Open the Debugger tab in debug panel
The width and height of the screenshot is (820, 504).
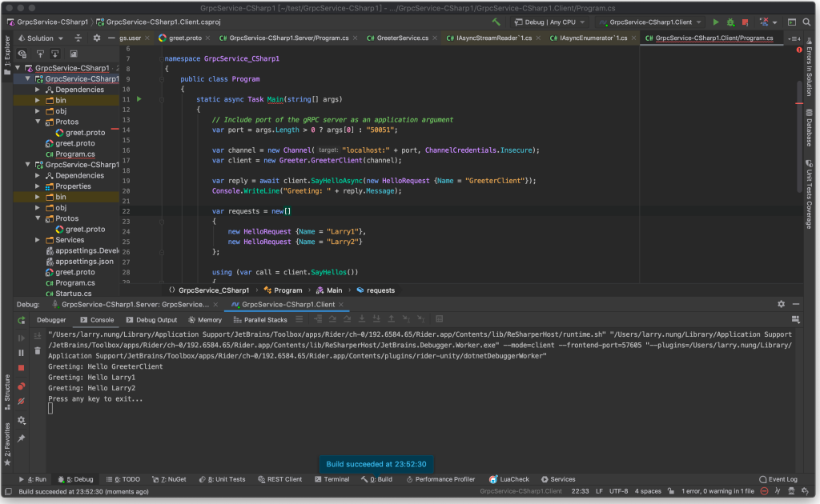(51, 320)
